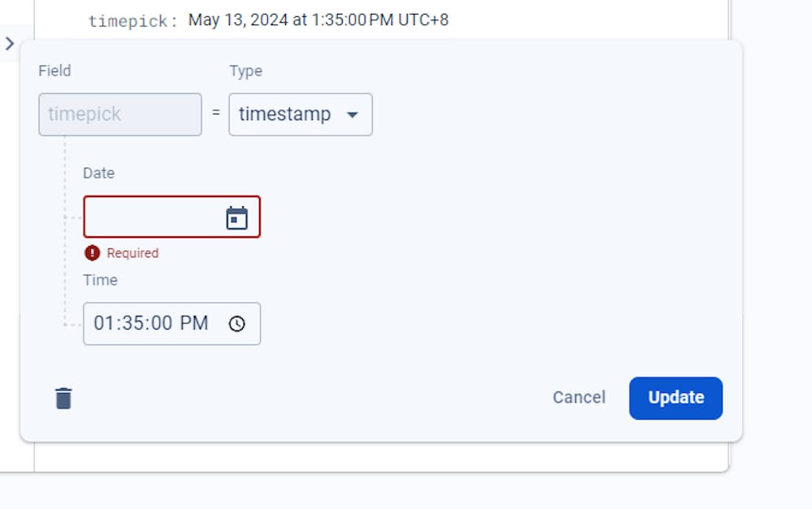Screen dimensions: 812x509
Task: Click the May 13, 2024 timestamp value
Action: click(317, 19)
